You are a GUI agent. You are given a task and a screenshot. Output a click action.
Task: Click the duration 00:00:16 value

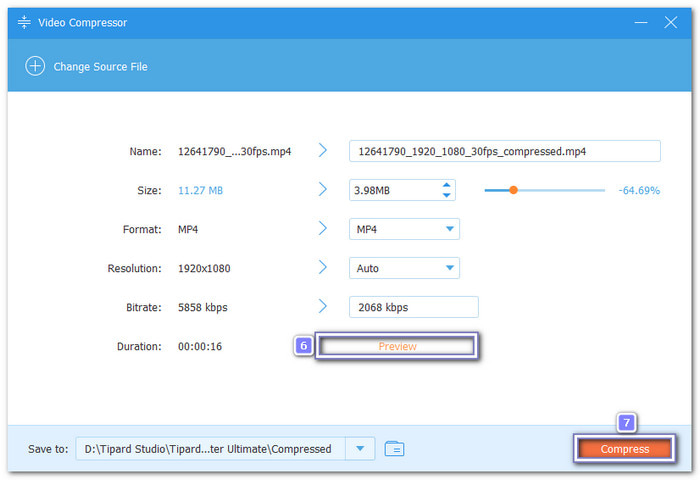coord(200,346)
